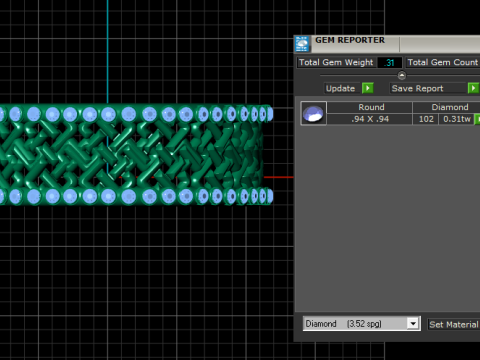Click the round diamond gem thumbnail

coord(313,113)
